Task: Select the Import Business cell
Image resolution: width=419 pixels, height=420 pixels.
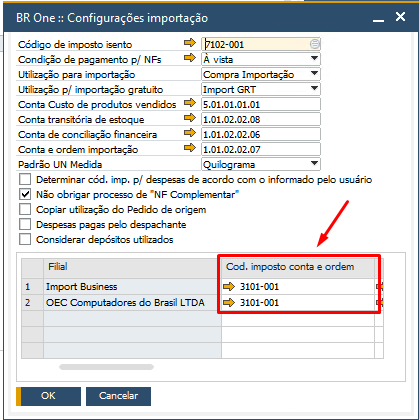Action: click(132, 287)
